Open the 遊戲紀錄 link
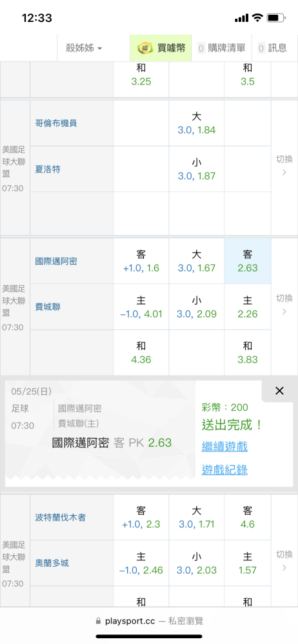 (224, 470)
